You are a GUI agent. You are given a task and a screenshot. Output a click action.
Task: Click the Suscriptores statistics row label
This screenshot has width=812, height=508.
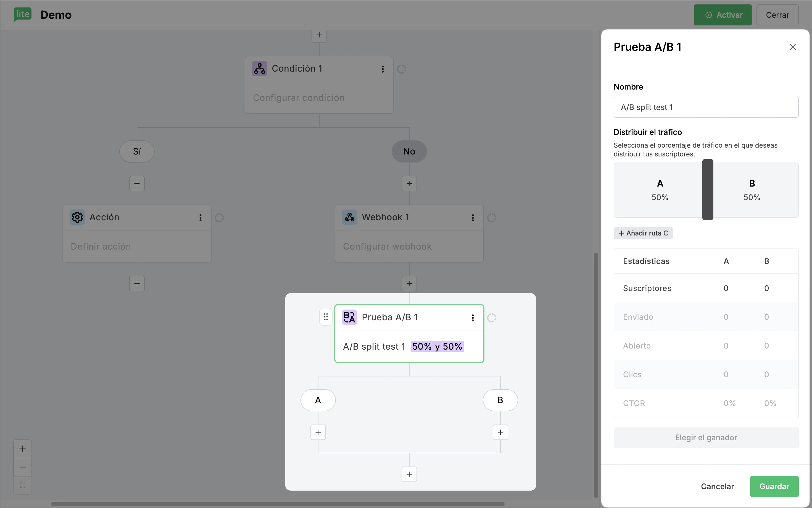(x=647, y=288)
